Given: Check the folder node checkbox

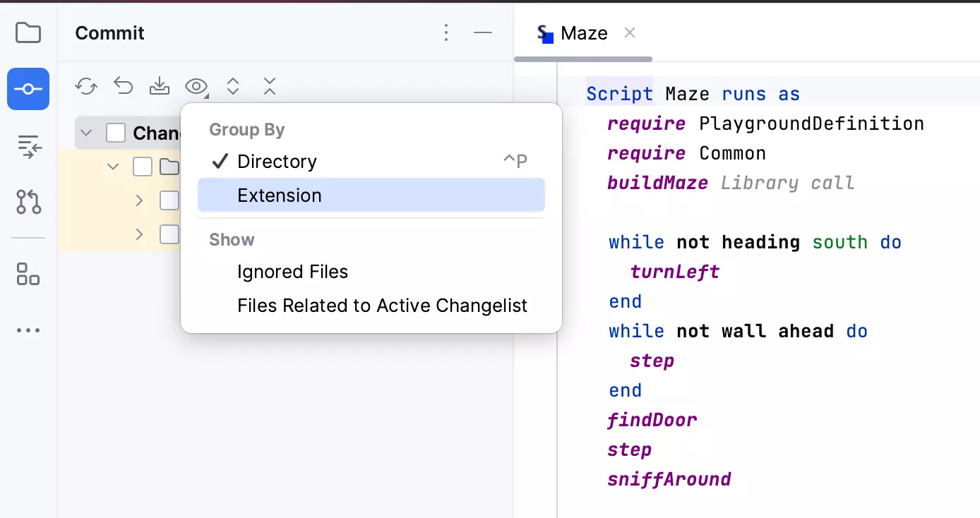Looking at the screenshot, I should tap(143, 167).
